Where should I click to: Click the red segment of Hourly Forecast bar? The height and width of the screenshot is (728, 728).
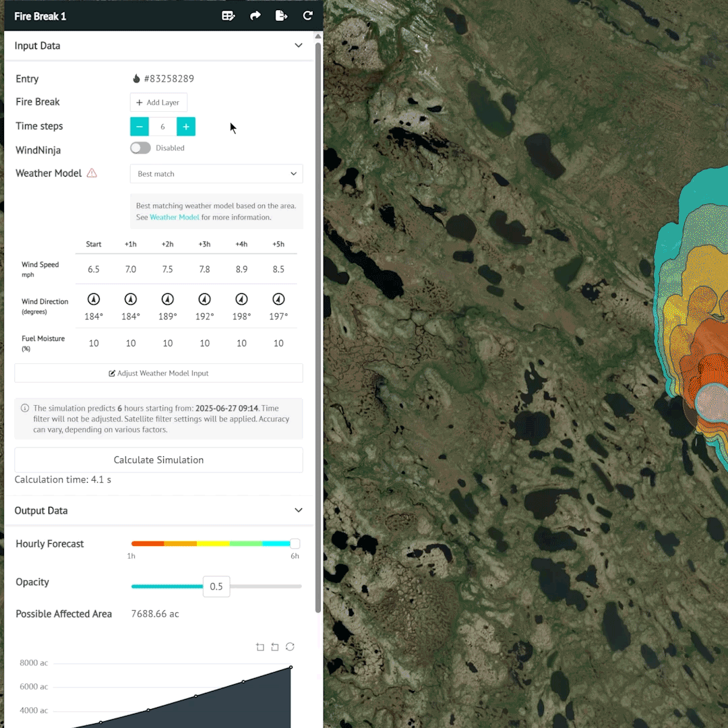click(x=148, y=544)
